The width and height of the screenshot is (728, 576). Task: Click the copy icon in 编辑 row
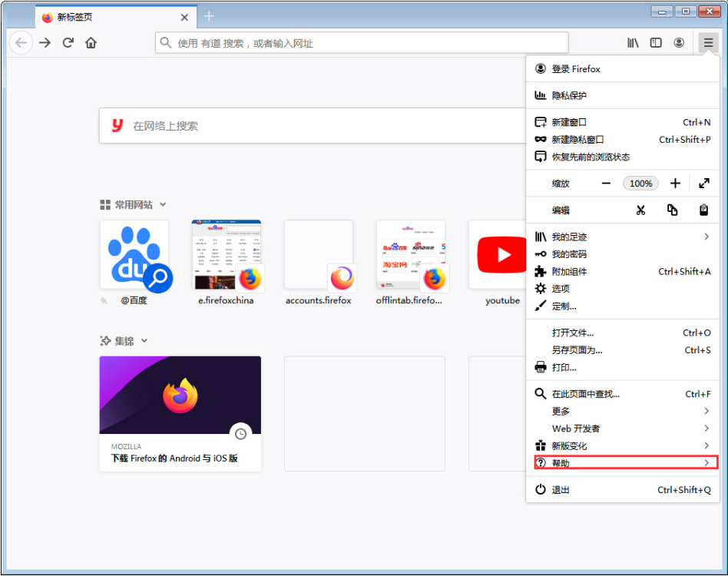coord(672,210)
